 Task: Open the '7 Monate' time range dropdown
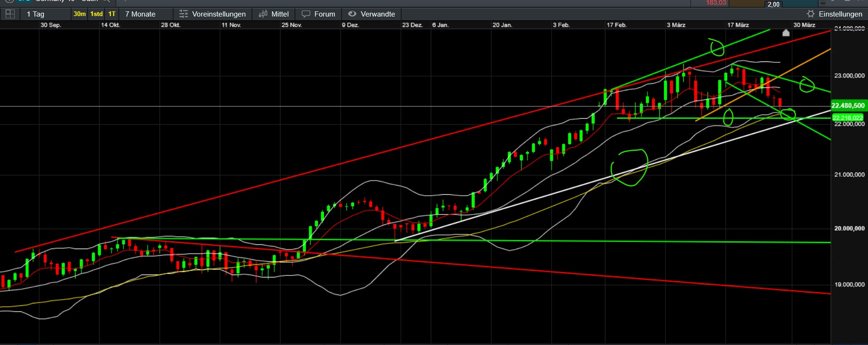140,14
